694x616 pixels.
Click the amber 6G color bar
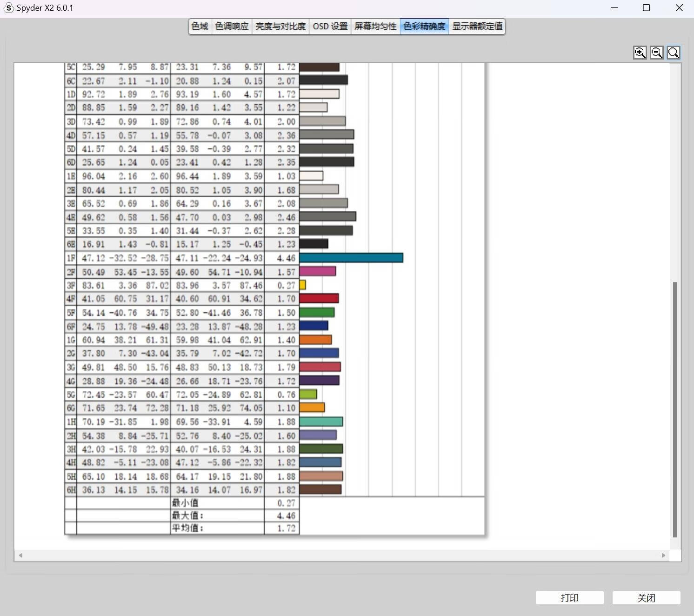(x=312, y=408)
